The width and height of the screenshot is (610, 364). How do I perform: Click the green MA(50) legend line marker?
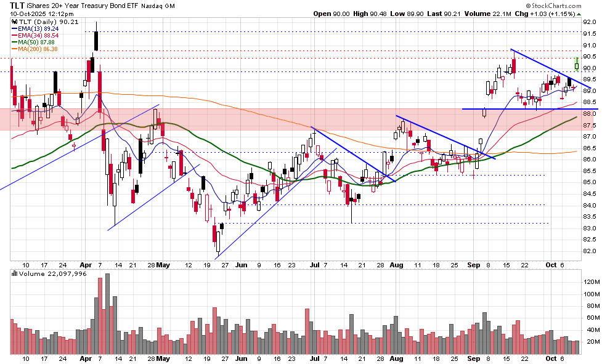pyautogui.click(x=14, y=42)
